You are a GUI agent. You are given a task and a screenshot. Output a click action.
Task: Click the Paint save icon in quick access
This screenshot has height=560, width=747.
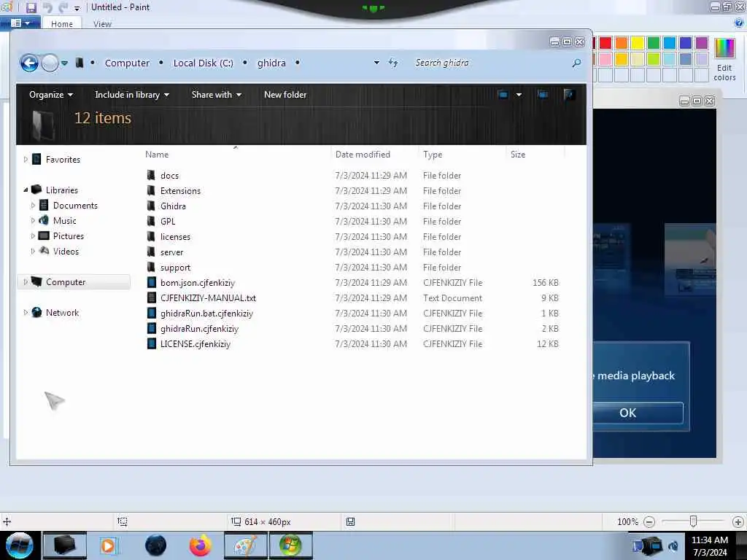tap(31, 7)
